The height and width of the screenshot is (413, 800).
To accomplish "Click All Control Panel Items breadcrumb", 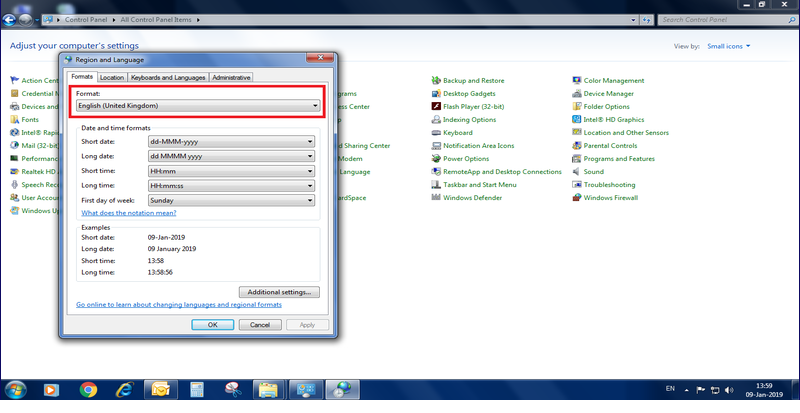I will tap(156, 20).
